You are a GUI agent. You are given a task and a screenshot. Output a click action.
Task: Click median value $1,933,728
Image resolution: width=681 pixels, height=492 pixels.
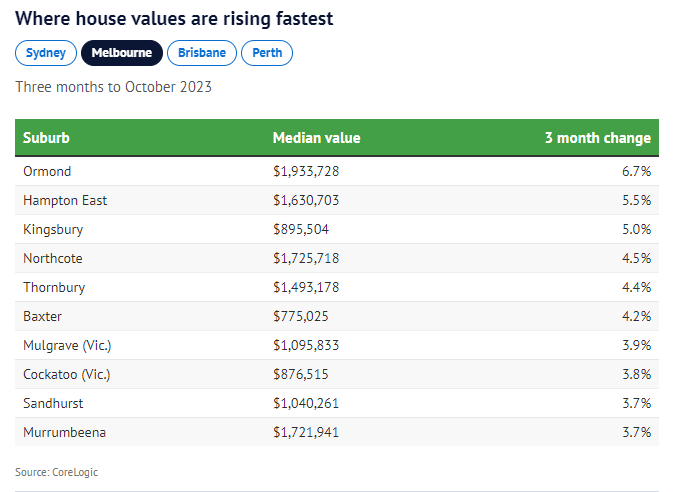tap(306, 171)
